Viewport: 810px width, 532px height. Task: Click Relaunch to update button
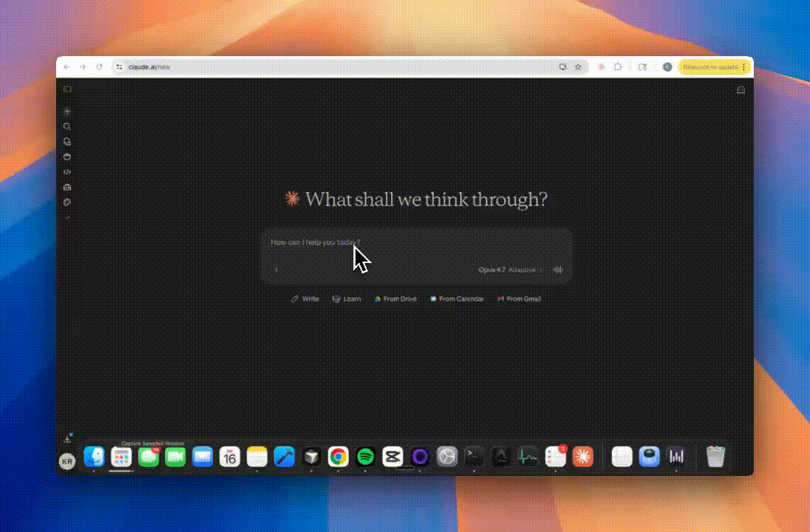click(709, 67)
